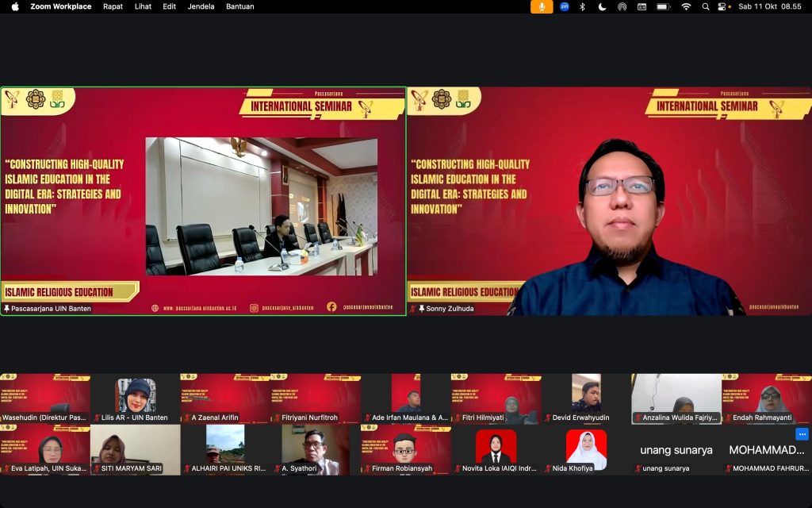Click the Bluetooth icon in the menu bar
Image resolution: width=812 pixels, height=508 pixels.
click(582, 6)
